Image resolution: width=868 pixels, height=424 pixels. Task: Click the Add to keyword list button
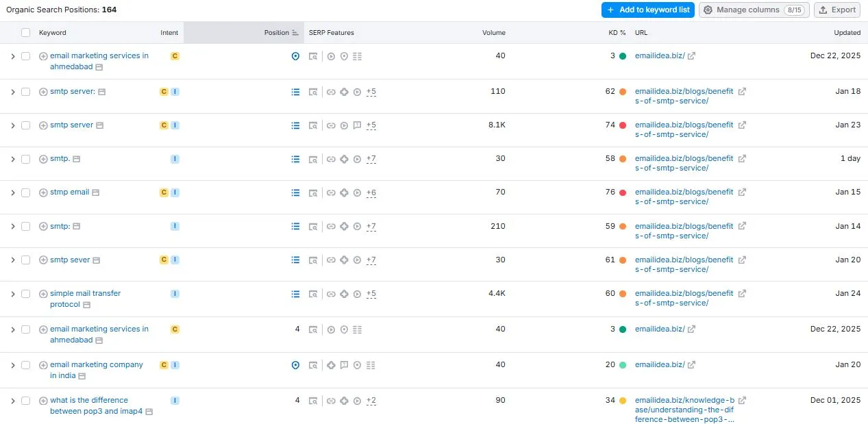pyautogui.click(x=647, y=10)
